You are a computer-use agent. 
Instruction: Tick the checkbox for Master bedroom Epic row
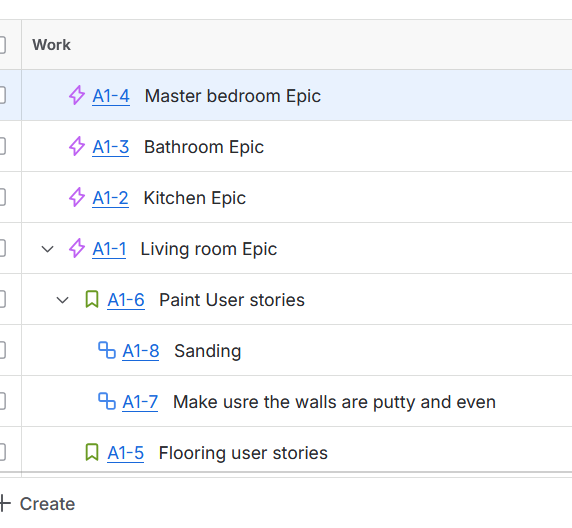(2, 95)
